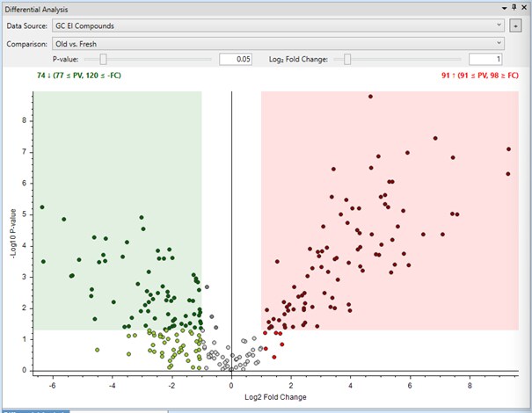Close the Differential Analysis panel
The width and height of the screenshot is (532, 413).
pyautogui.click(x=524, y=8)
